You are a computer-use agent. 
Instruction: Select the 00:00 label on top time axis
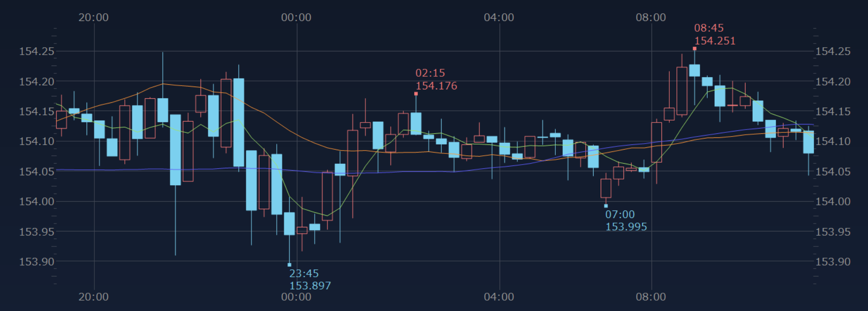(296, 18)
